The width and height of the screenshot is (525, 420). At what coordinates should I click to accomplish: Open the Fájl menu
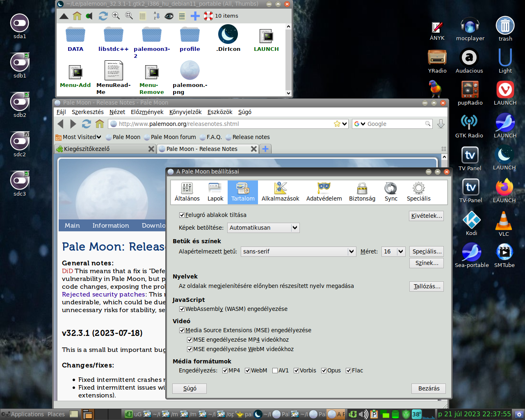(61, 112)
